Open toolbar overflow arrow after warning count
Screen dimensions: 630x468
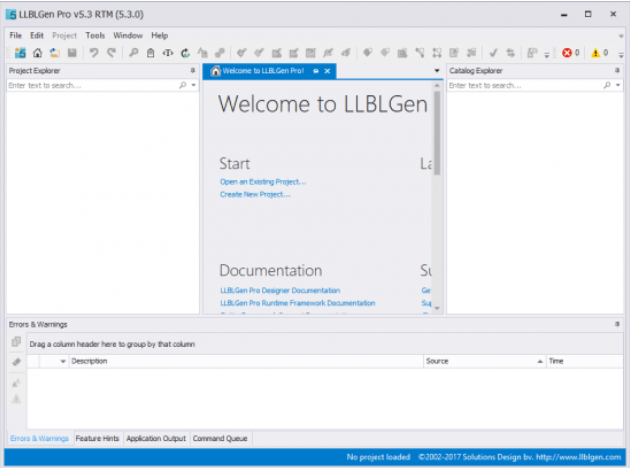(x=621, y=55)
